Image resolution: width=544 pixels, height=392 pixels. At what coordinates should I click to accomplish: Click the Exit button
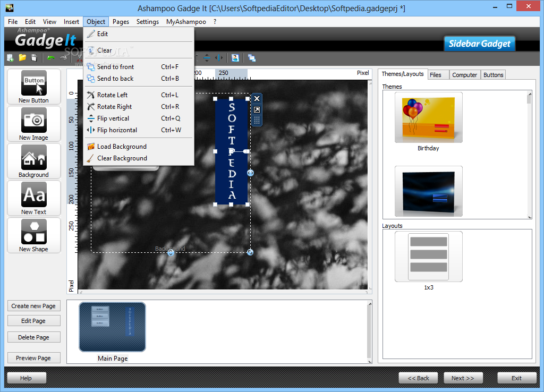pyautogui.click(x=516, y=378)
